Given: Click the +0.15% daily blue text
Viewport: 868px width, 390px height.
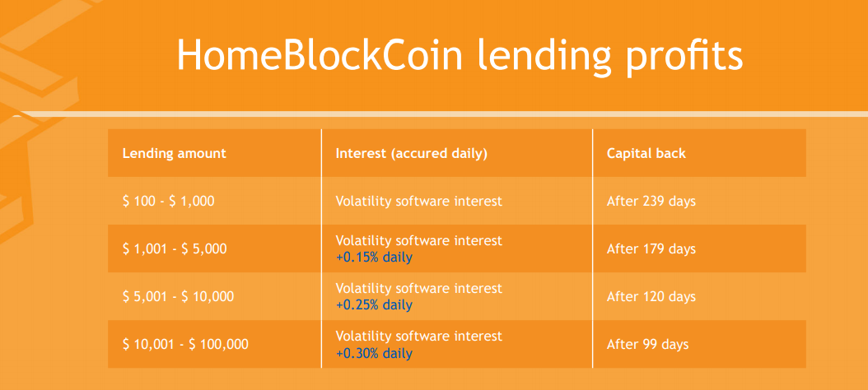Looking at the screenshot, I should point(374,258).
